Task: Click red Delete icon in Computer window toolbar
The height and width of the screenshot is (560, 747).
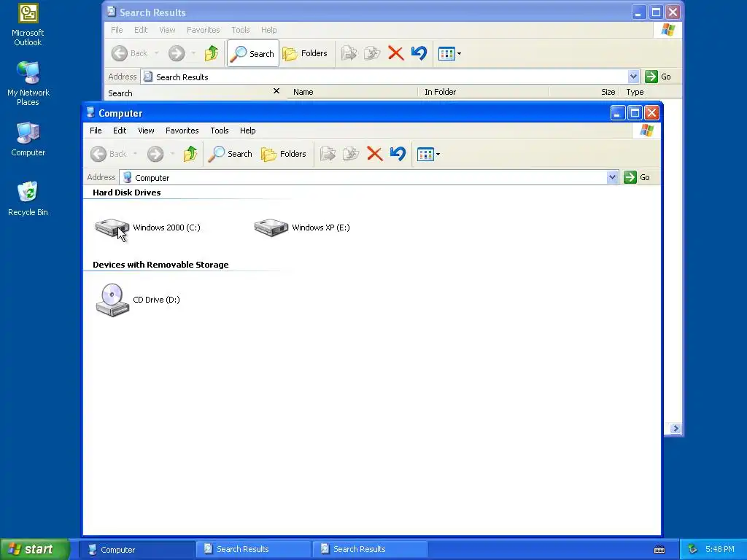Action: (x=375, y=154)
